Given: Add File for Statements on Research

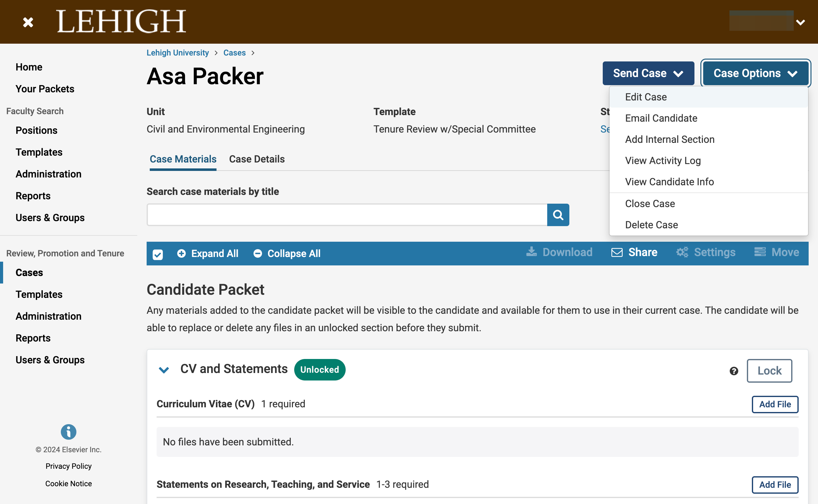Looking at the screenshot, I should coord(775,484).
